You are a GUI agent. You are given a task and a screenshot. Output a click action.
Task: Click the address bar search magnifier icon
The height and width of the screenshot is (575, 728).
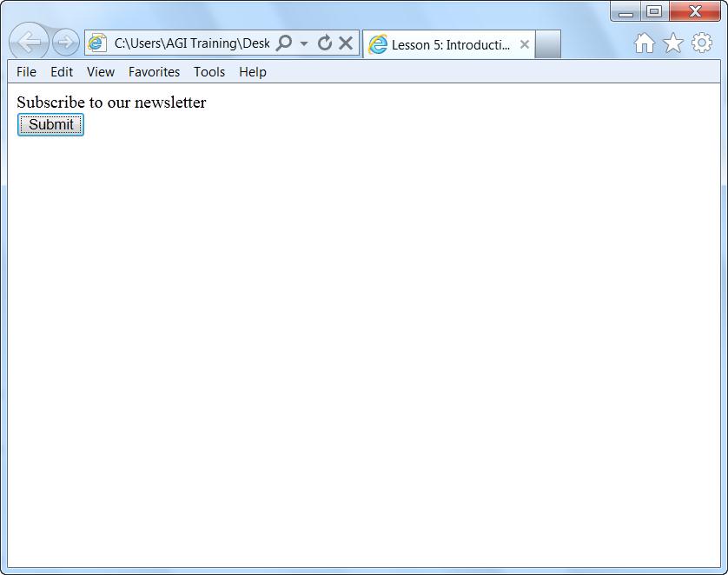pyautogui.click(x=284, y=43)
